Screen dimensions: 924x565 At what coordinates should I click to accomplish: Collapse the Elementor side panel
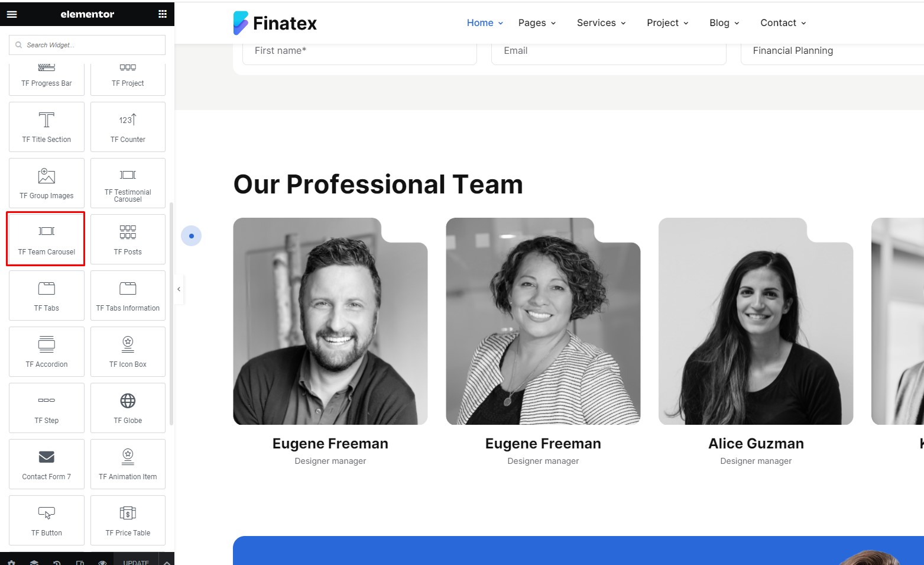179,289
